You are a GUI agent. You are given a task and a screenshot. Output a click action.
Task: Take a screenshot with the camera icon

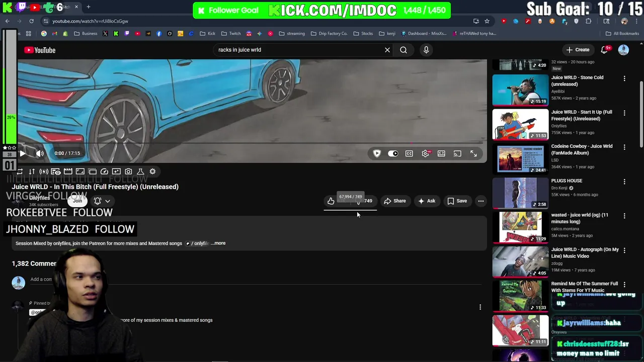click(128, 171)
